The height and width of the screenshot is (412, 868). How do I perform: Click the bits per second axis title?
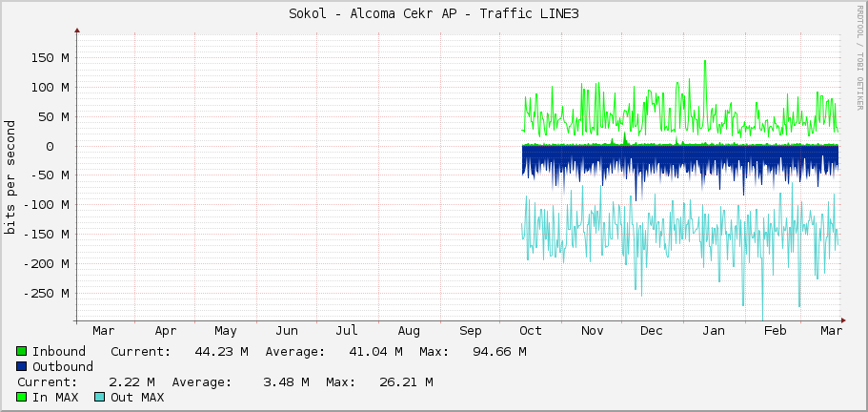coord(10,176)
